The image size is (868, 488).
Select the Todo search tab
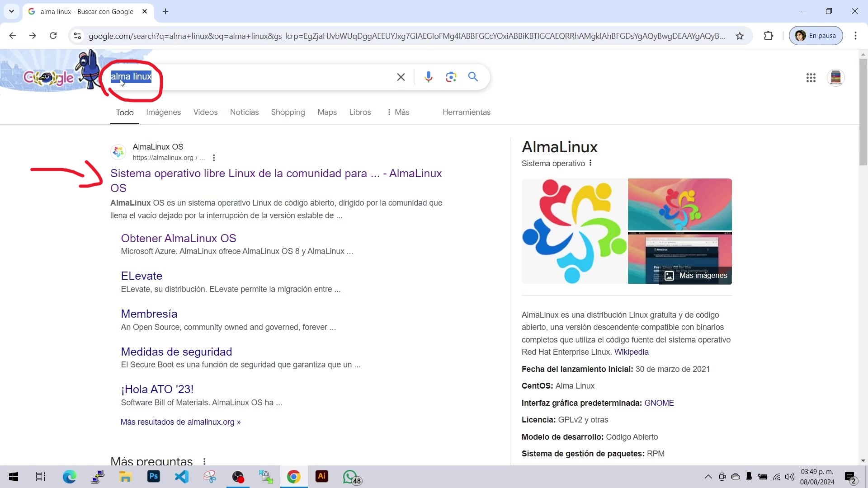pos(125,112)
